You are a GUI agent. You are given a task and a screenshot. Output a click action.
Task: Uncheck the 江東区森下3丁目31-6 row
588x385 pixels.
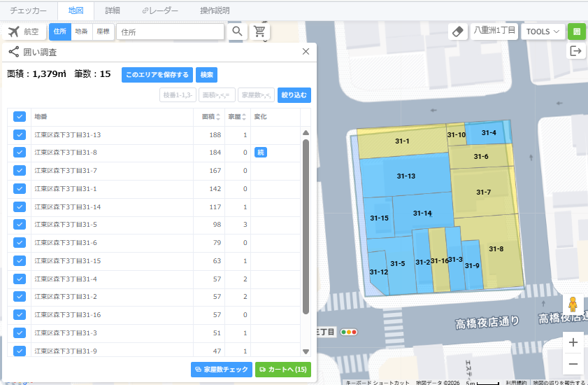click(x=20, y=243)
